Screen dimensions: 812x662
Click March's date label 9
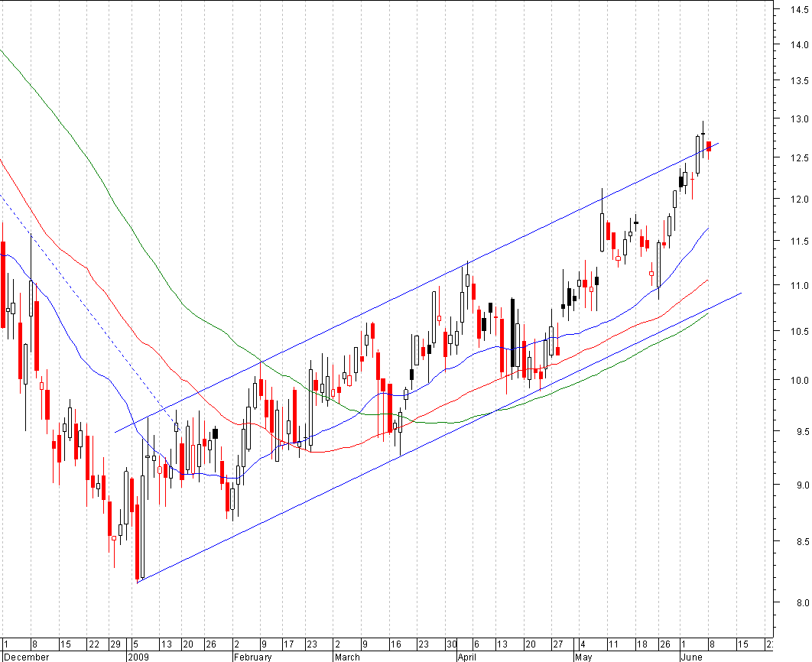[x=365, y=644]
